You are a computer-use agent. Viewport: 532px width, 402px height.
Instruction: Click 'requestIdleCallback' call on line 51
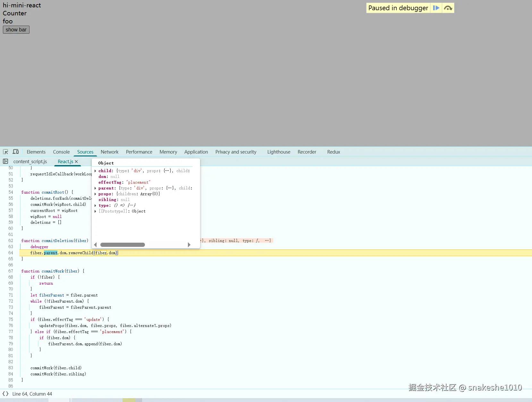tap(52, 174)
